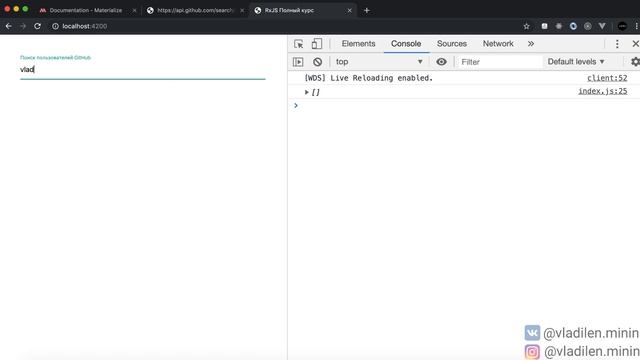Close the DevTools panel
This screenshot has width=640, height=360.
tap(635, 44)
